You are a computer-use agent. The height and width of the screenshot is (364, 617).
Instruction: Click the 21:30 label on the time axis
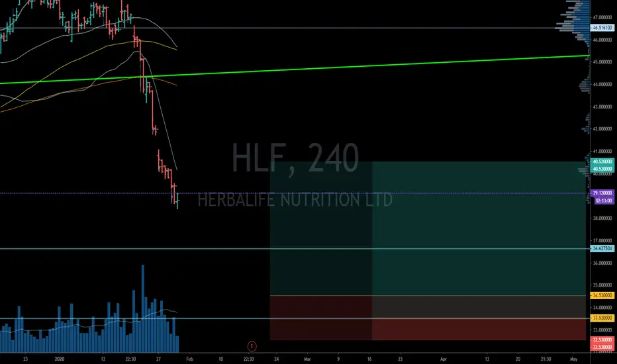point(546,359)
